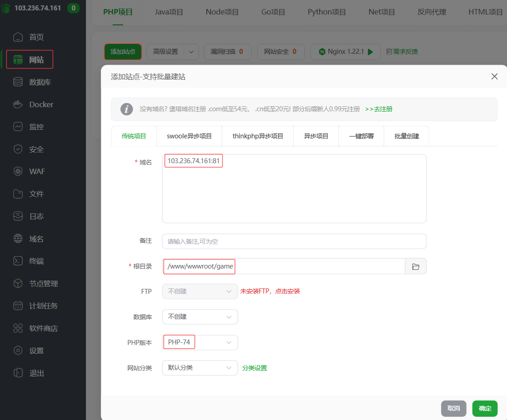Viewport: 507px width, 420px height.
Task: Click the WAF globe icon in sidebar
Action: [x=18, y=171]
